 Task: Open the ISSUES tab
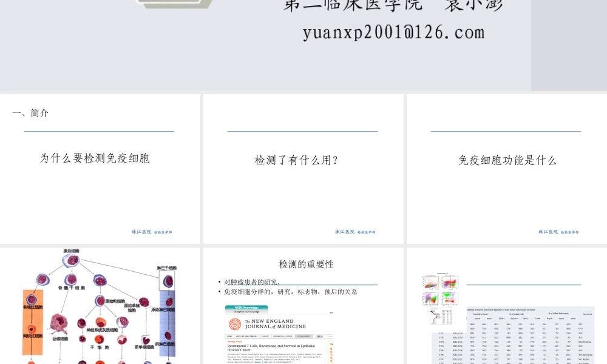pyautogui.click(x=264, y=336)
